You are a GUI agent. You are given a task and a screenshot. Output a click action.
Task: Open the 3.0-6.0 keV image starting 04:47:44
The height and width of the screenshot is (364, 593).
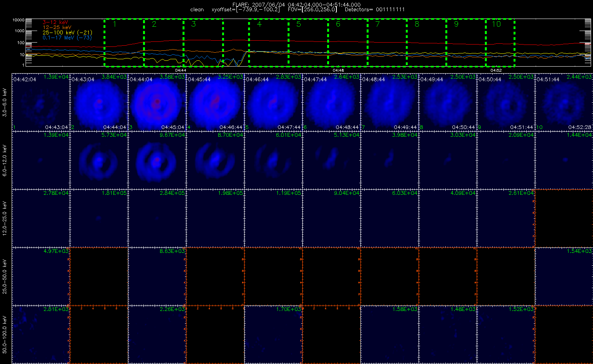tap(331, 102)
